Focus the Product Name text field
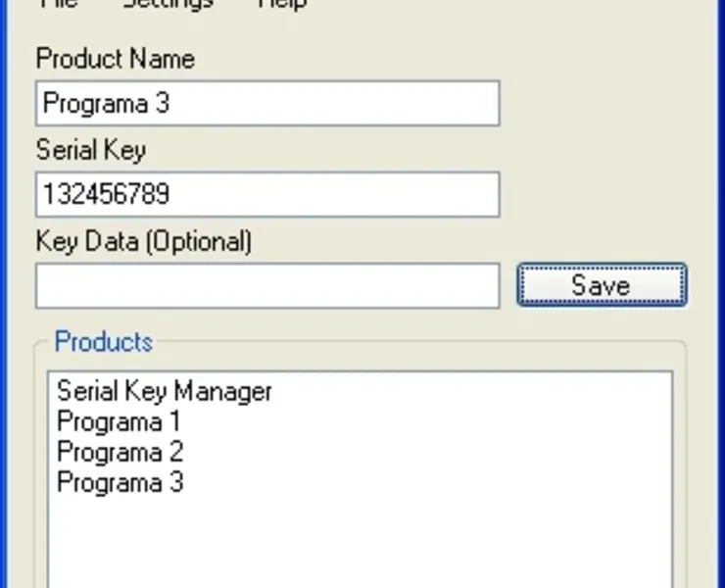The width and height of the screenshot is (725, 588). click(266, 104)
